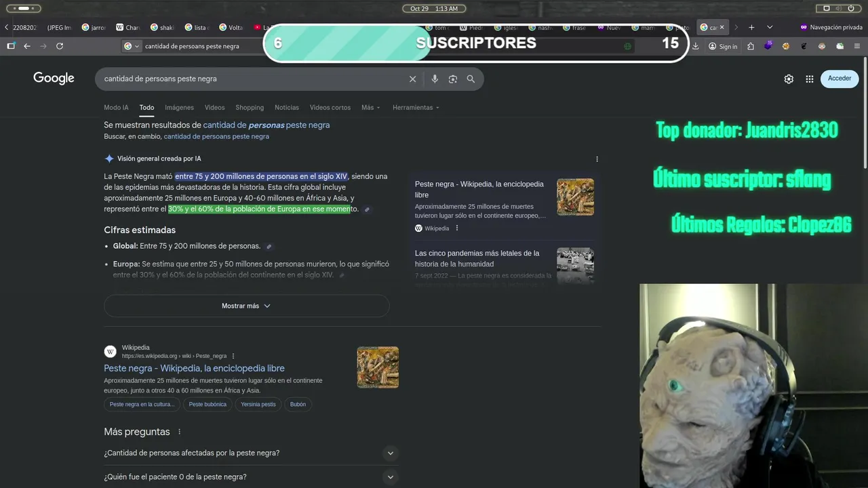This screenshot has height=488, width=868.
Task: Switch to the 'Volta' browser tab
Action: click(231, 27)
